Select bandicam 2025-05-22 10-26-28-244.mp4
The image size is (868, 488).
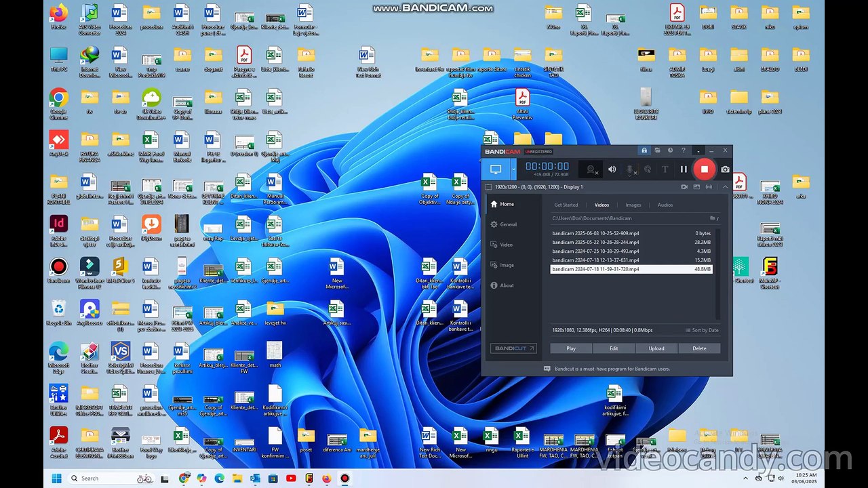(631, 242)
